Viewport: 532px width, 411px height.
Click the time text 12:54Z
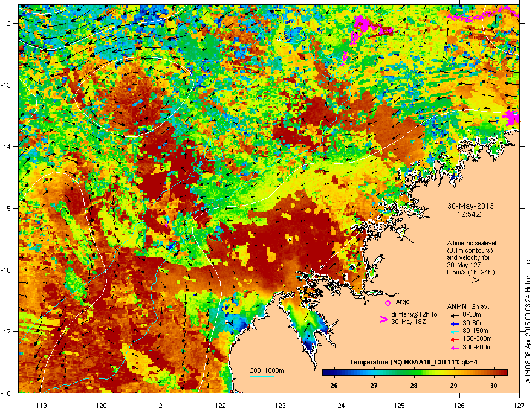coord(470,215)
